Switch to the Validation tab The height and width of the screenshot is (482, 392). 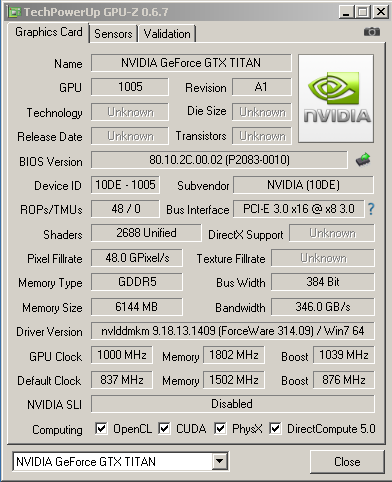pos(167,34)
